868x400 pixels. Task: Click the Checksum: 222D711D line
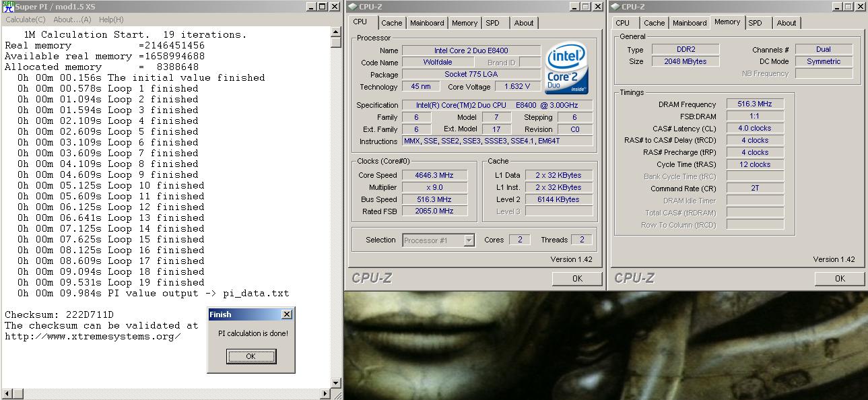tap(59, 315)
